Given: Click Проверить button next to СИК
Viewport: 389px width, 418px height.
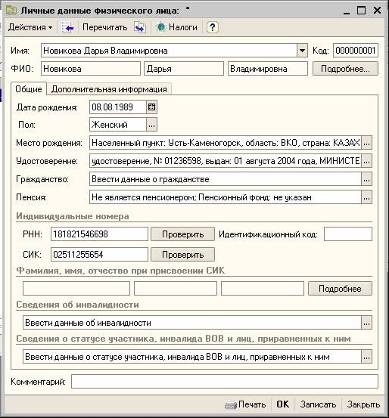Looking at the screenshot, I should click(183, 255).
